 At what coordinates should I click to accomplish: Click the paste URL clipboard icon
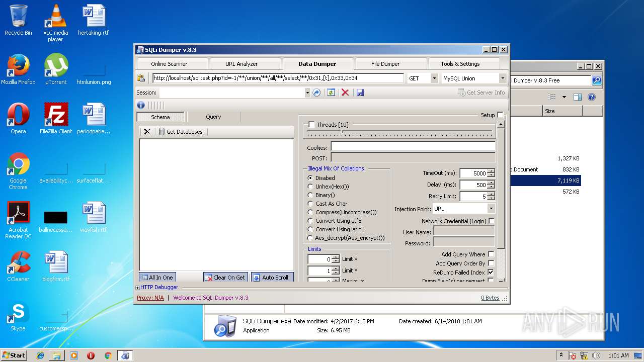(x=141, y=78)
